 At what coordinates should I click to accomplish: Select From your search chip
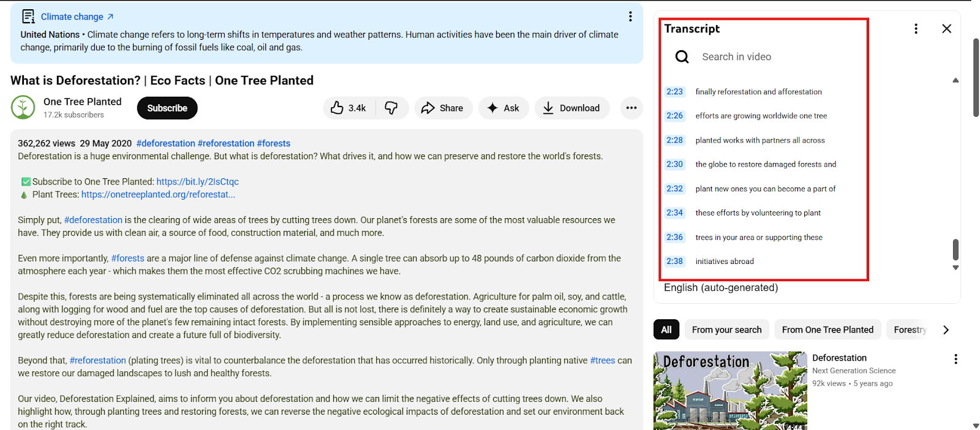[727, 330]
